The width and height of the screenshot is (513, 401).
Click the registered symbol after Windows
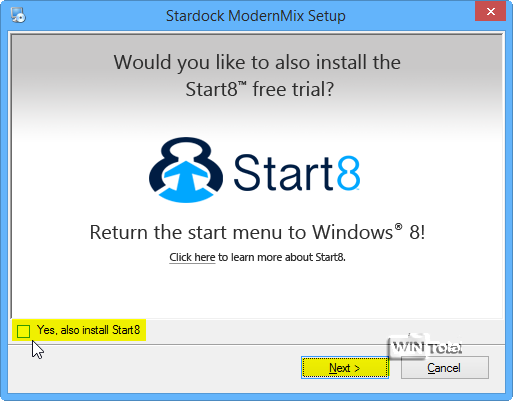pos(398,227)
